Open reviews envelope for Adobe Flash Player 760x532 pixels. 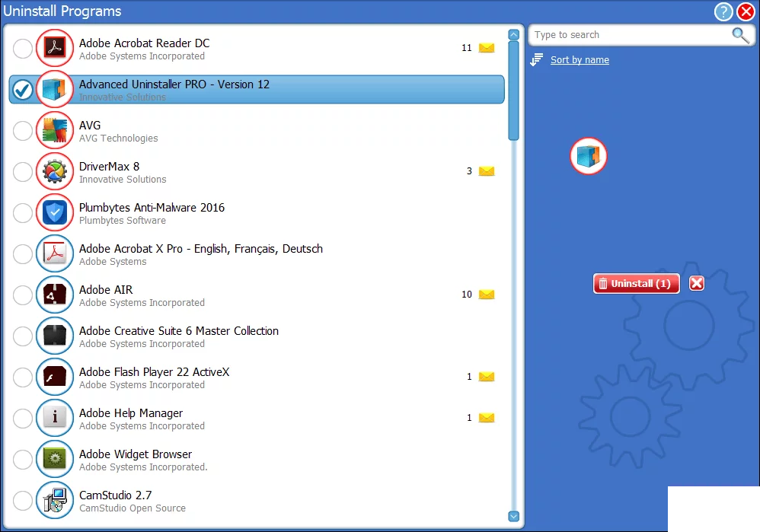coord(487,377)
